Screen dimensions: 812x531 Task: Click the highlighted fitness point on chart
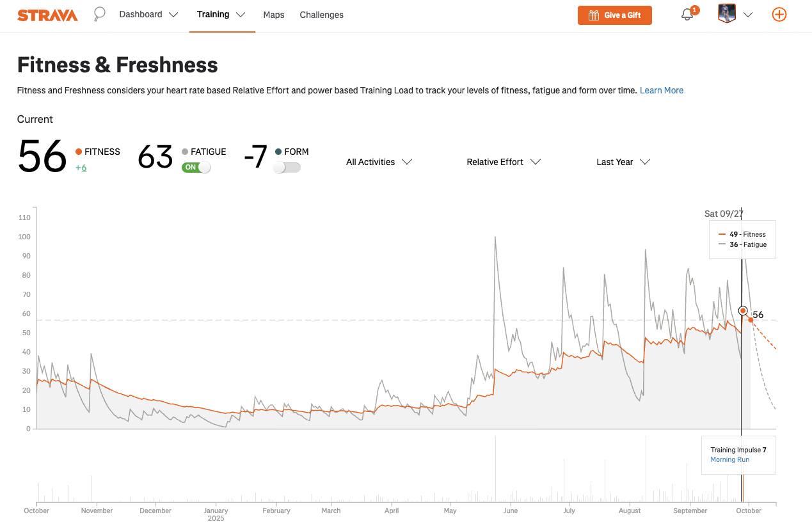743,310
